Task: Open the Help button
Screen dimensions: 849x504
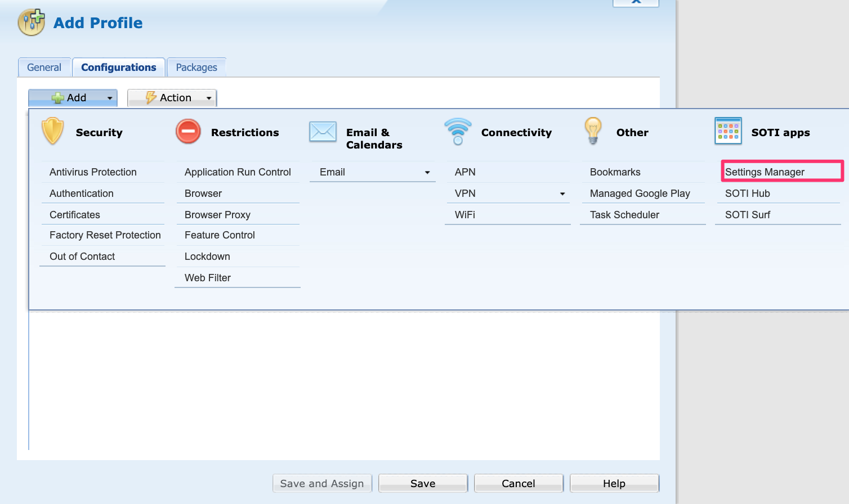Action: click(x=614, y=483)
